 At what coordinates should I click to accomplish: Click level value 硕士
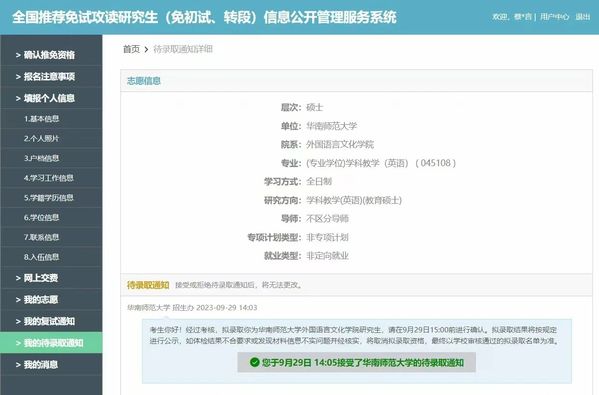pyautogui.click(x=315, y=108)
